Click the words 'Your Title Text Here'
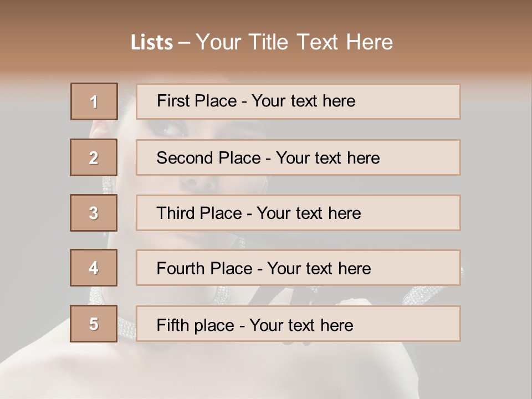 (294, 42)
